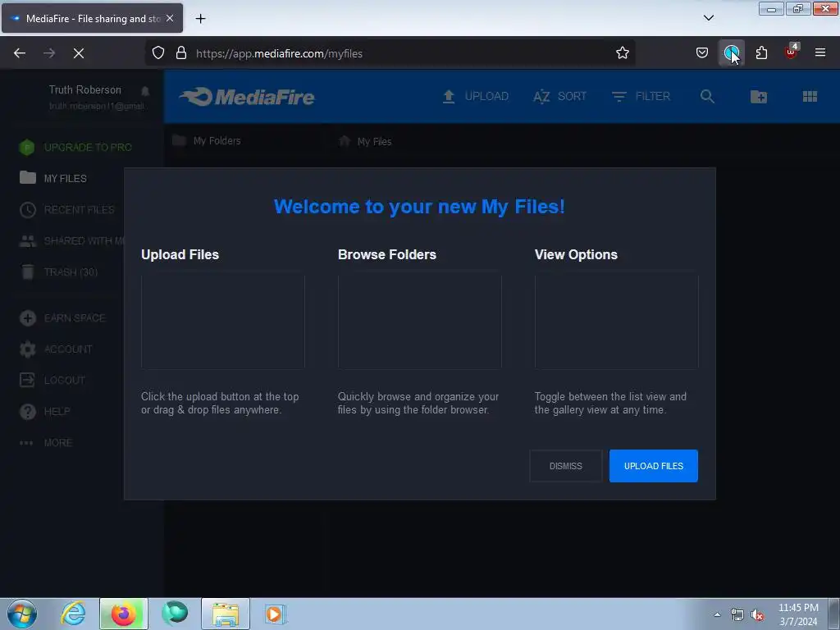Click the MediaFire logo

(246, 97)
